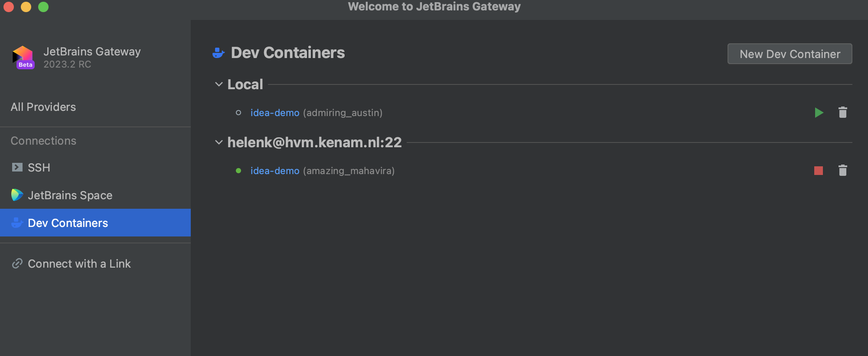
Task: Start the admiring_austin container with the play icon
Action: (819, 113)
